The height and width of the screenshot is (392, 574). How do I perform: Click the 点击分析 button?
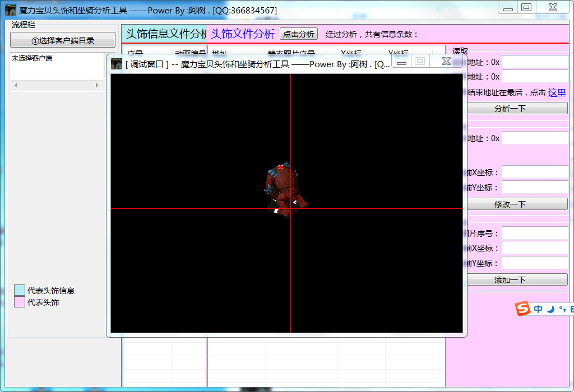299,34
